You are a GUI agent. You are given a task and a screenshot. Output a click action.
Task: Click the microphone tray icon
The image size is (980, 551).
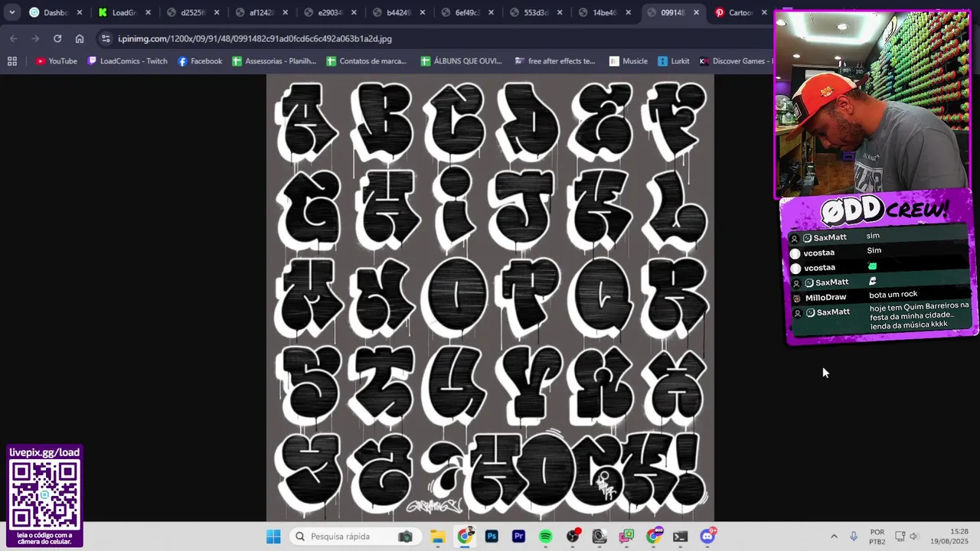click(854, 536)
